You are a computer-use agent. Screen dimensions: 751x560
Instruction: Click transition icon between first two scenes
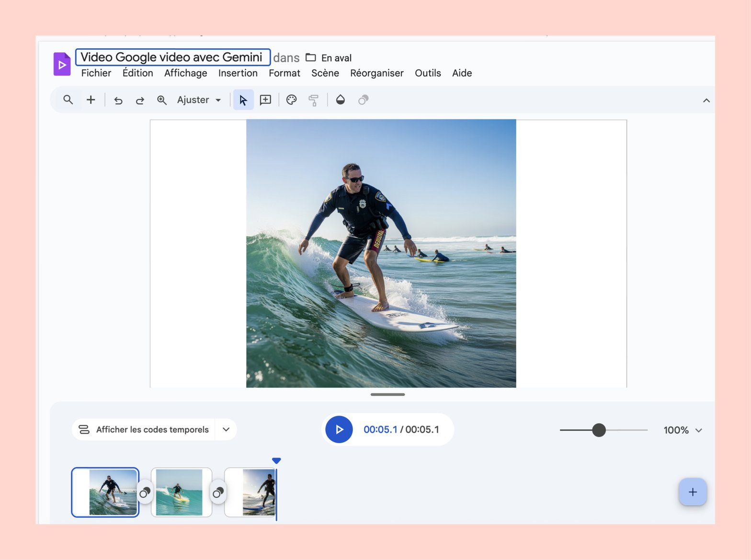[145, 492]
